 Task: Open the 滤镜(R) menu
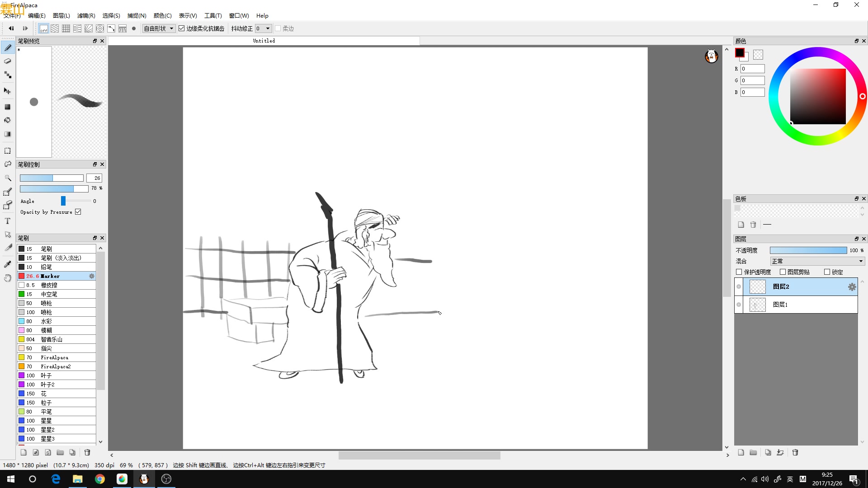tap(86, 15)
